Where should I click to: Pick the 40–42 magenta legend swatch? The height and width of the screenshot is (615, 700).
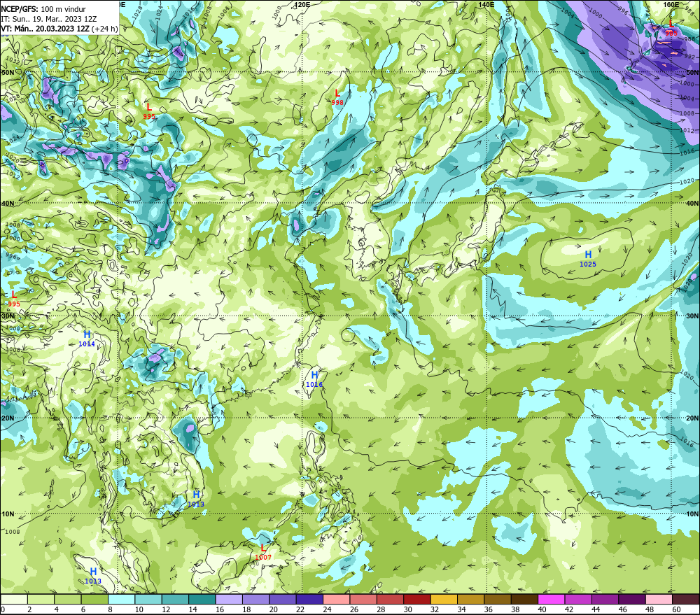(552, 599)
